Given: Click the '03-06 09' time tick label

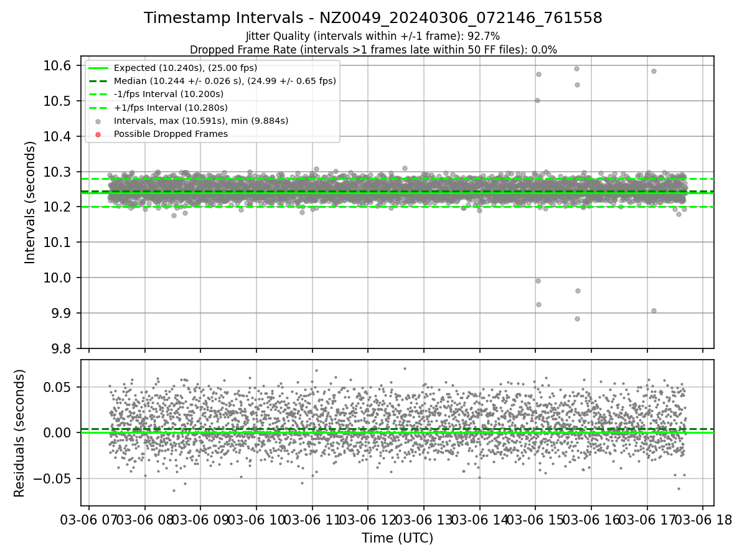Looking at the screenshot, I should [200, 519].
